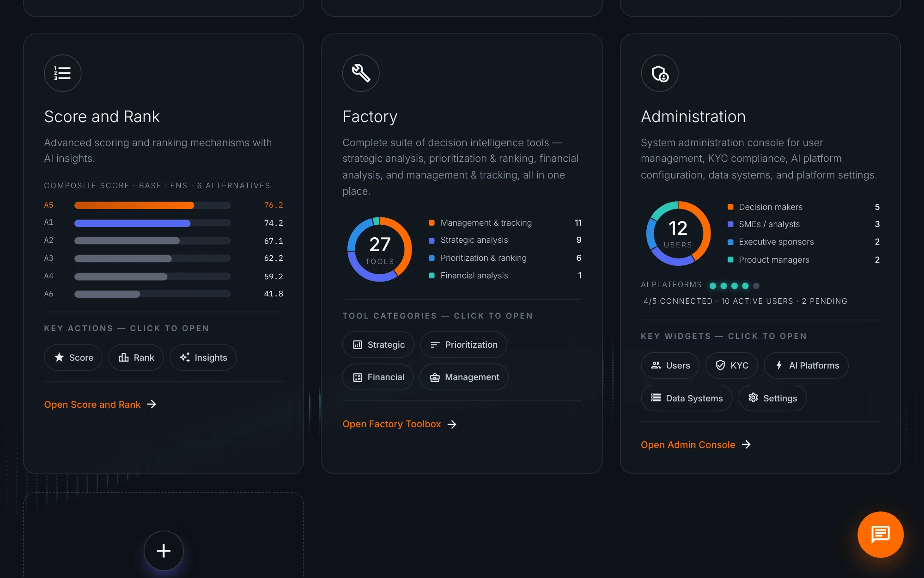Click the Score and Rank numbered-list icon
The image size is (924, 578).
coord(63,73)
